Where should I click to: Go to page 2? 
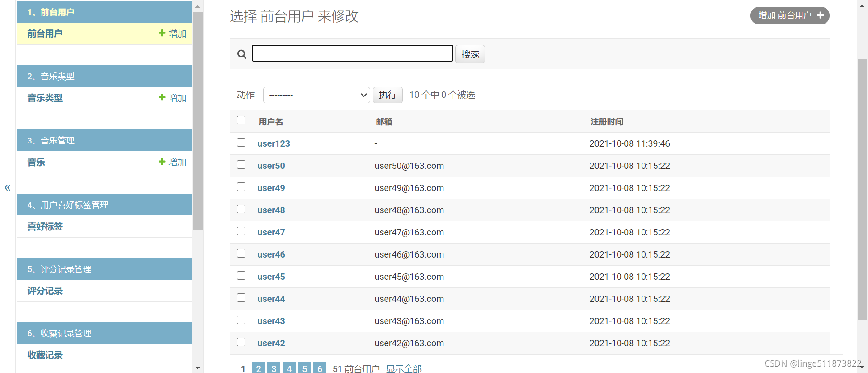(x=259, y=368)
